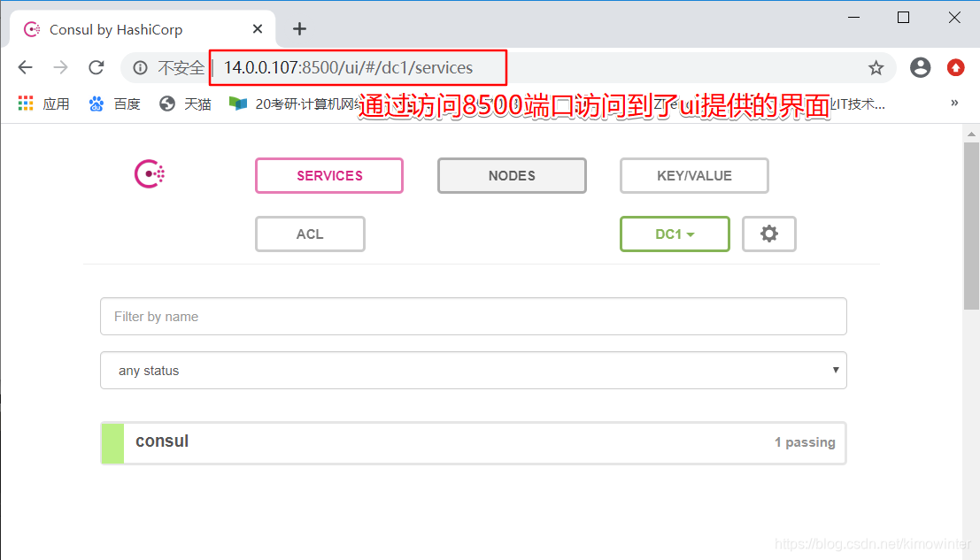The height and width of the screenshot is (560, 980).
Task: Switch to the SERVICES view
Action: [x=329, y=175]
